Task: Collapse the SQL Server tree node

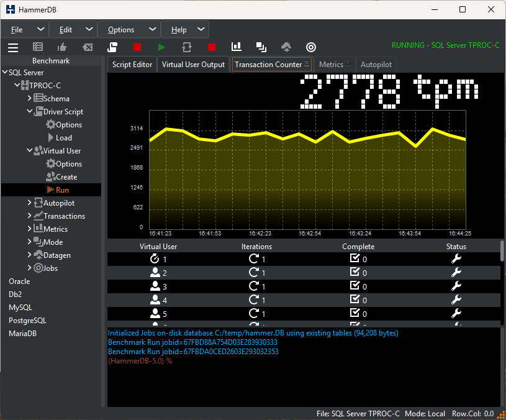Action: coord(5,72)
